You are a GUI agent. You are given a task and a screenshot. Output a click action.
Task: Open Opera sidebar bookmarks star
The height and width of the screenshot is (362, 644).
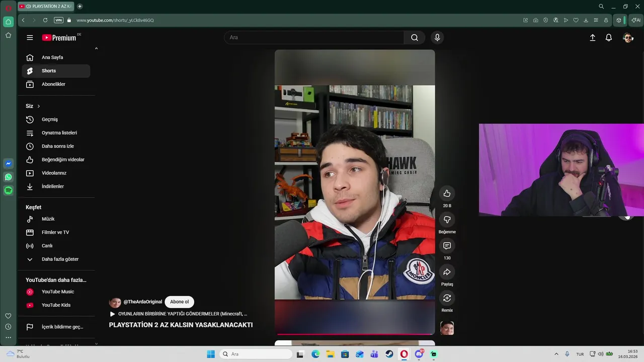click(x=8, y=35)
